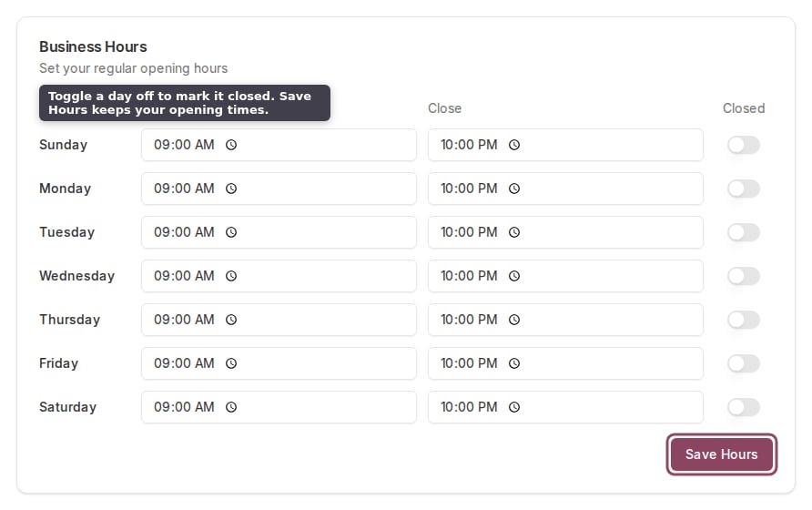This screenshot has height=510, width=812.
Task: Open the clock picker for Wednesday close time
Action: pyautogui.click(x=513, y=276)
